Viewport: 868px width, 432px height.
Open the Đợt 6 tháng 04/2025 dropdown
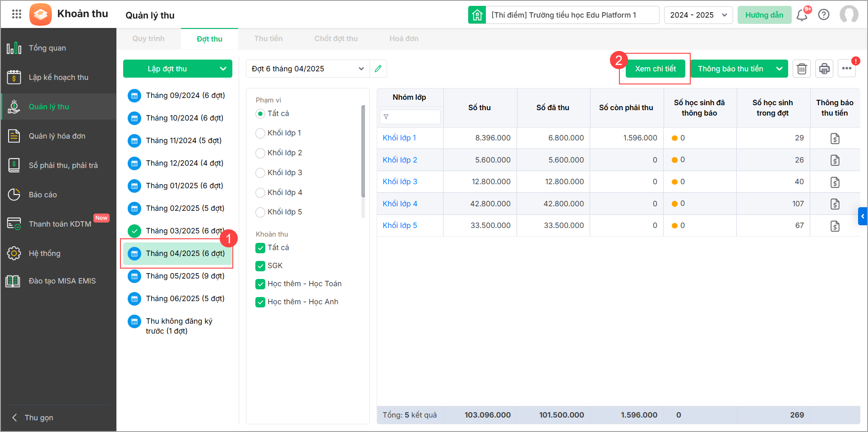point(308,69)
